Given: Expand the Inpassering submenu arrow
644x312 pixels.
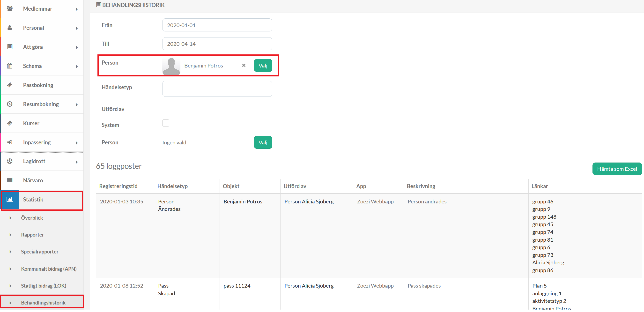Looking at the screenshot, I should pyautogui.click(x=77, y=143).
